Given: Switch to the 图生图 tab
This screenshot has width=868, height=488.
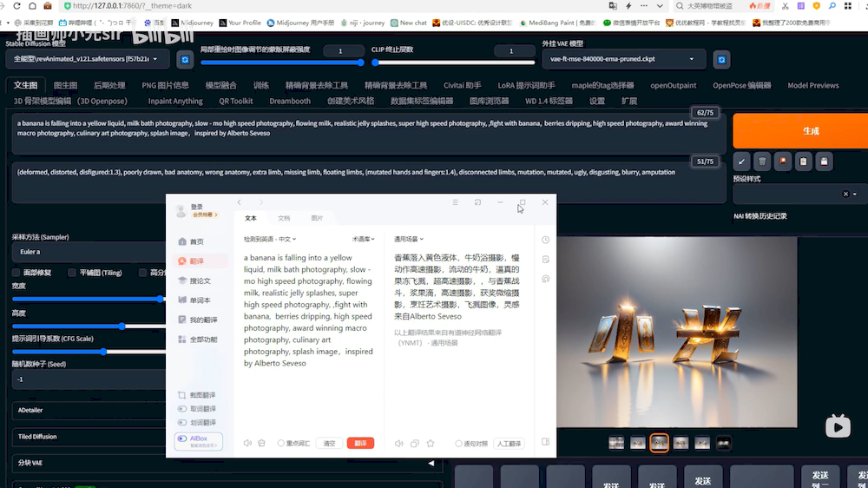Looking at the screenshot, I should 65,85.
